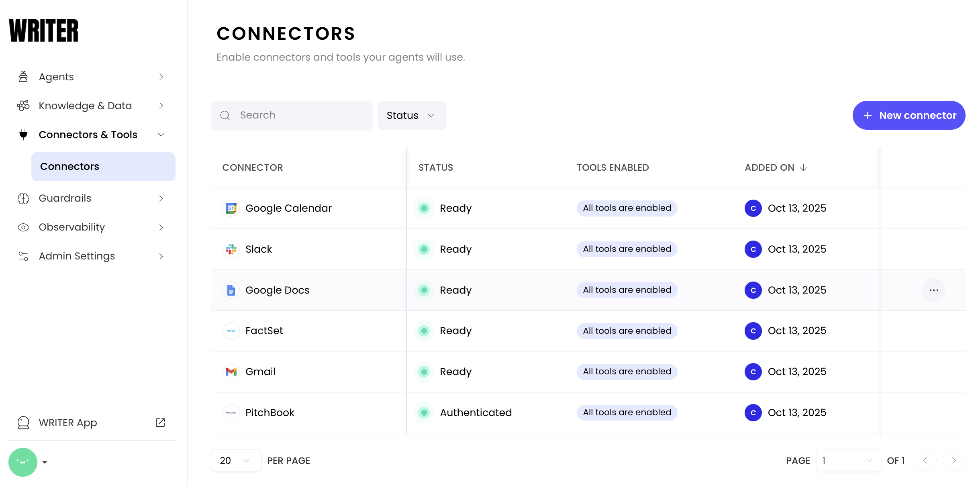
Task: Click the New connector button
Action: [909, 115]
